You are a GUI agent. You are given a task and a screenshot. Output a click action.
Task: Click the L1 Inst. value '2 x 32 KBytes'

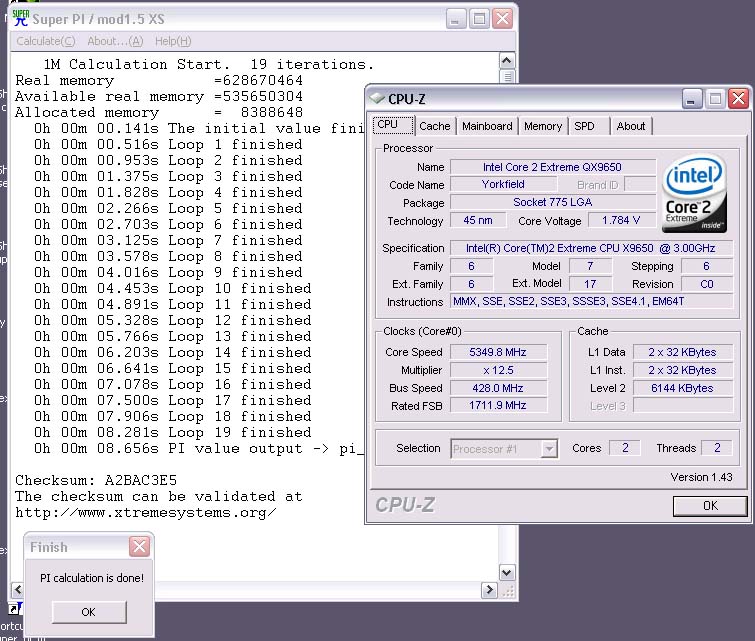tap(683, 370)
